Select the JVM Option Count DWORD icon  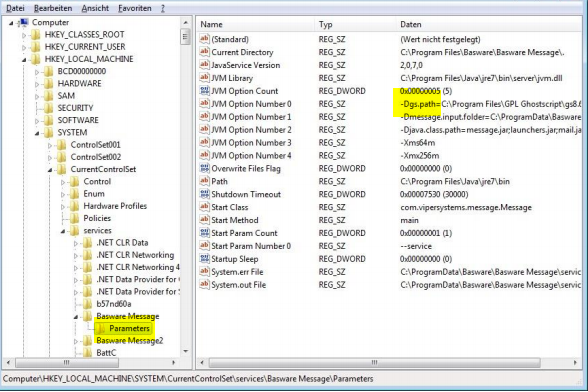click(204, 91)
